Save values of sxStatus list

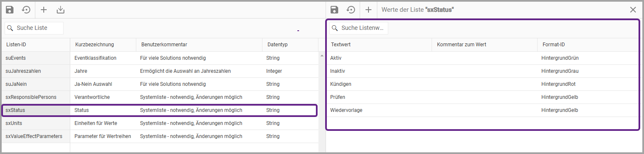coord(334,10)
